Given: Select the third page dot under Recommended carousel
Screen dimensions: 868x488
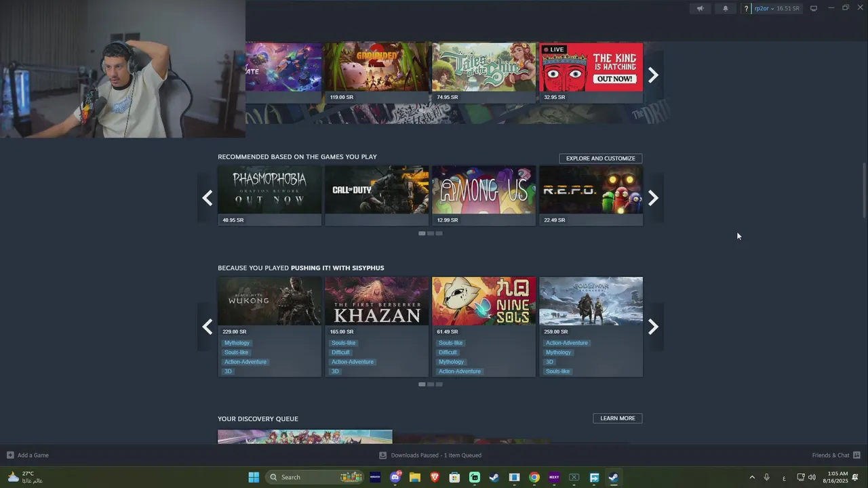Looking at the screenshot, I should click(439, 233).
